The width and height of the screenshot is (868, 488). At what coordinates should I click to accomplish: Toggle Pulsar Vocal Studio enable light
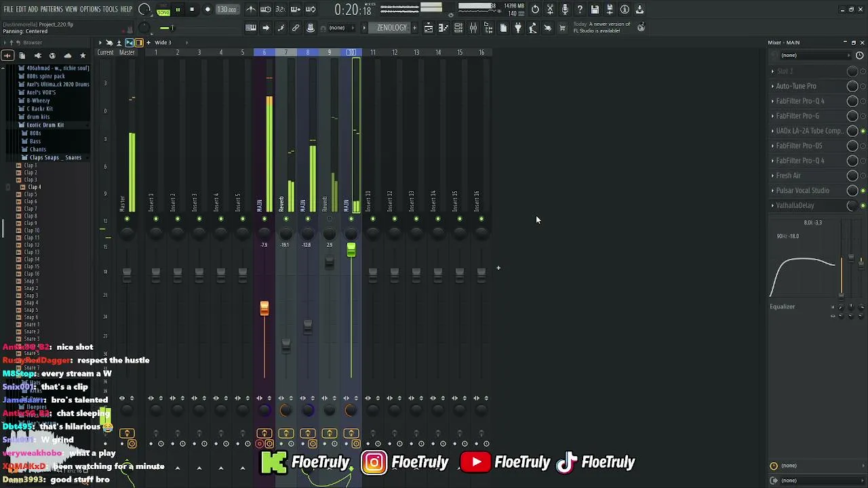[863, 190]
